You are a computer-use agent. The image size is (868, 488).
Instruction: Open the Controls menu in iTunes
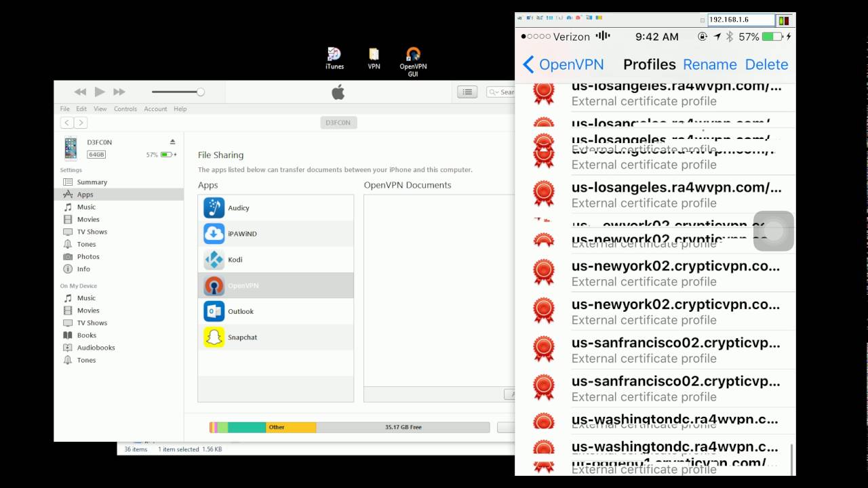[x=125, y=108]
